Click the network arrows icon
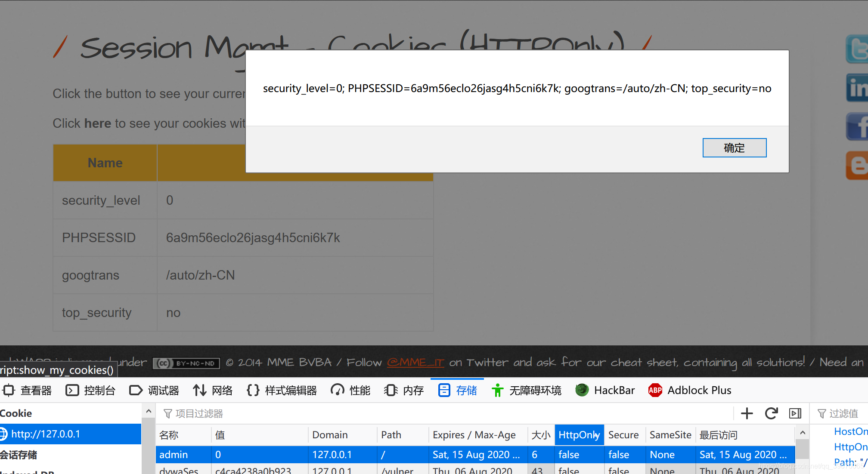 point(199,390)
